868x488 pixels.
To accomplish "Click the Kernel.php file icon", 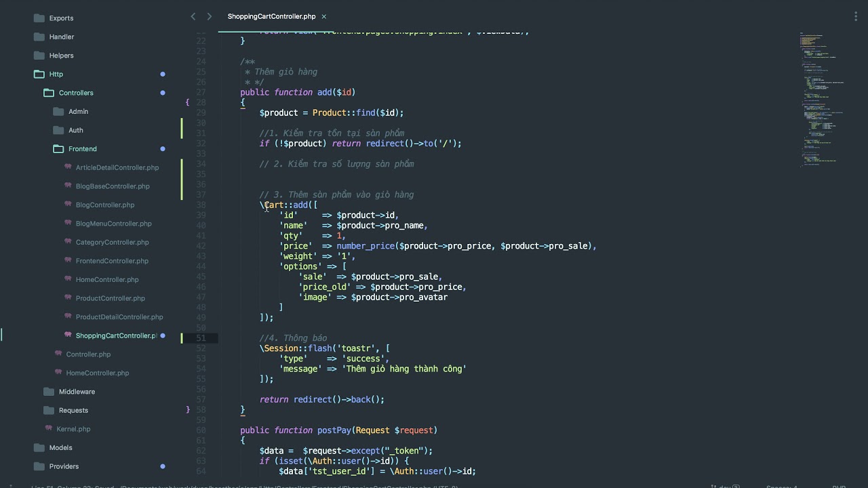I will pos(49,428).
